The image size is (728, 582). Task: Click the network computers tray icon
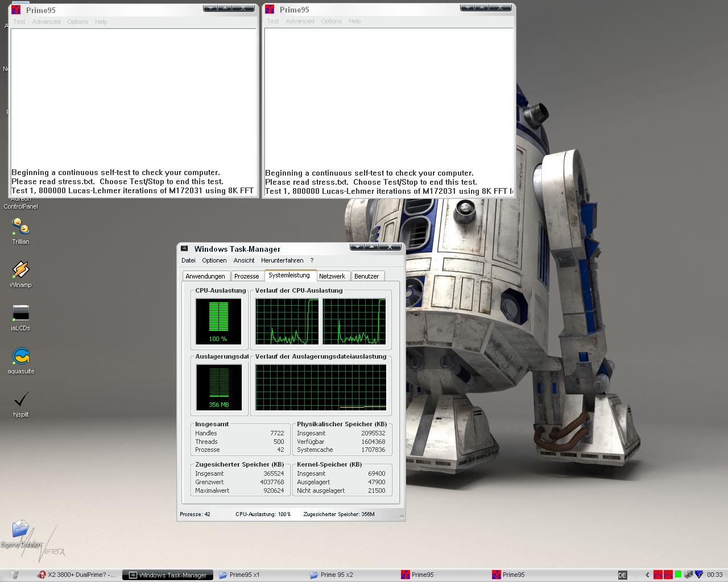[x=688, y=575]
